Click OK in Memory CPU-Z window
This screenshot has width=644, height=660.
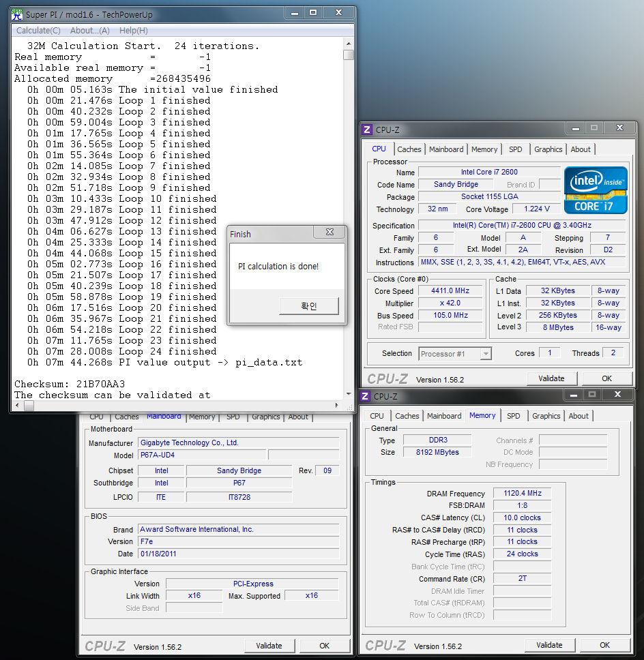[604, 645]
